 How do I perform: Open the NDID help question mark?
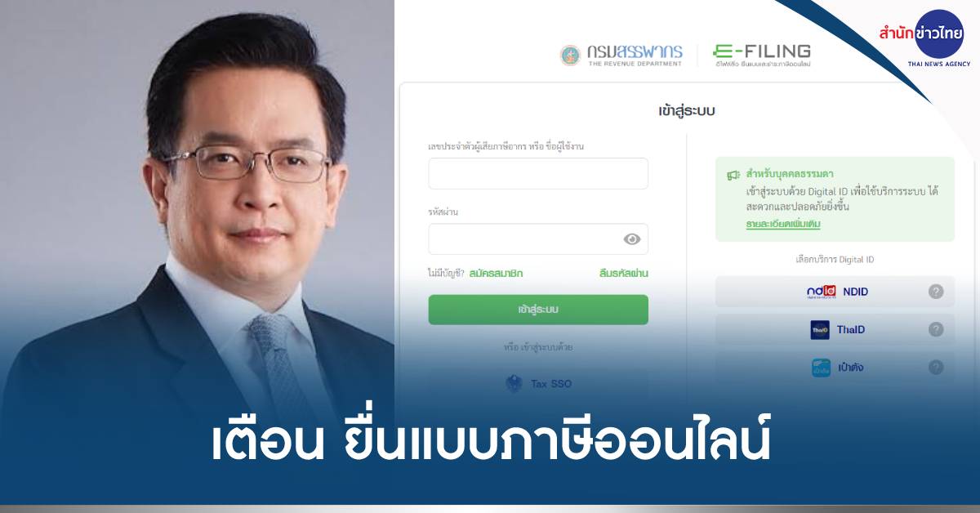point(936,292)
